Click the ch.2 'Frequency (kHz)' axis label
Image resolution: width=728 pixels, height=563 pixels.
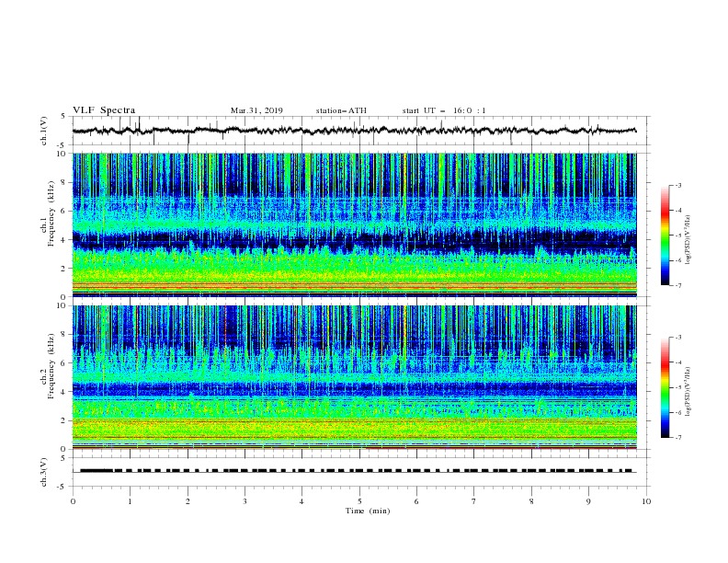click(51, 366)
